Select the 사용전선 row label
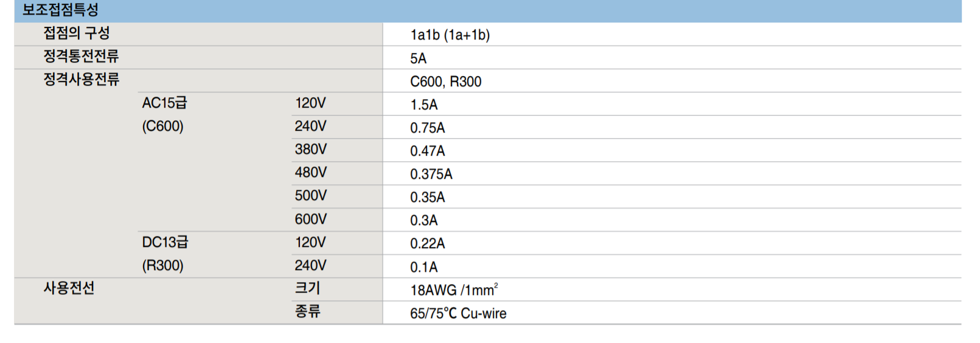Image resolution: width=980 pixels, height=343 pixels. [x=69, y=288]
